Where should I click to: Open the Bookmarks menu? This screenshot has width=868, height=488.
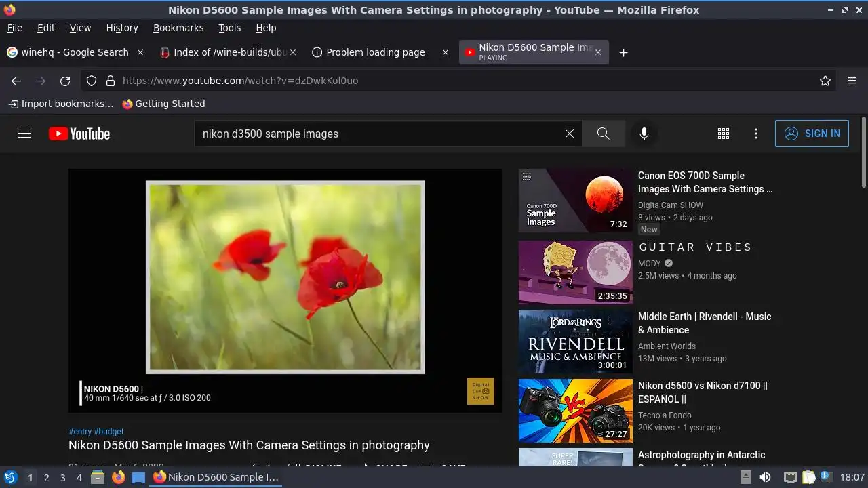178,28
